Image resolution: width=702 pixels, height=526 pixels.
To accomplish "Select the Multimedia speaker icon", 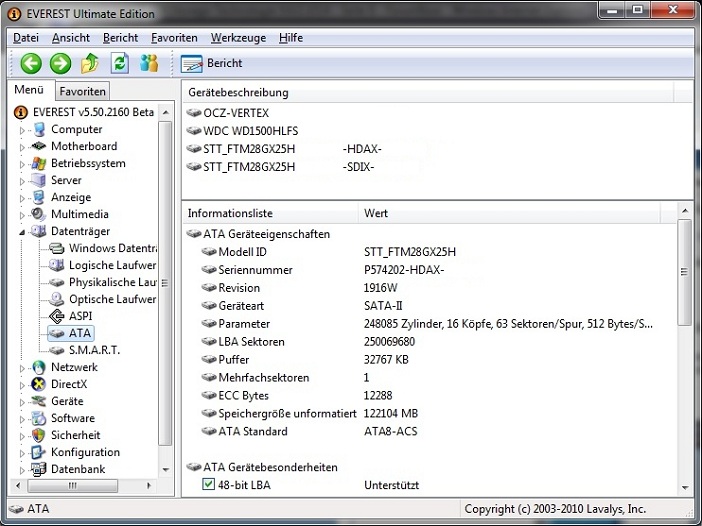I will 39,214.
